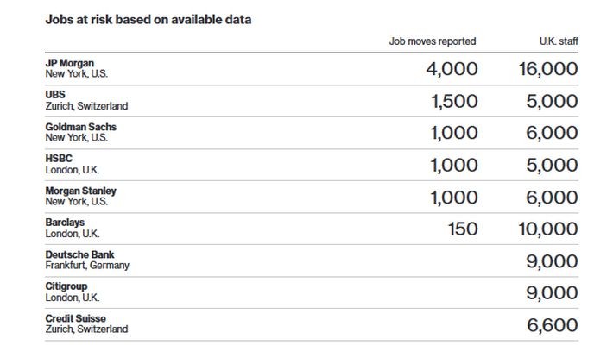Click the JP Morgan bank name

click(x=70, y=63)
